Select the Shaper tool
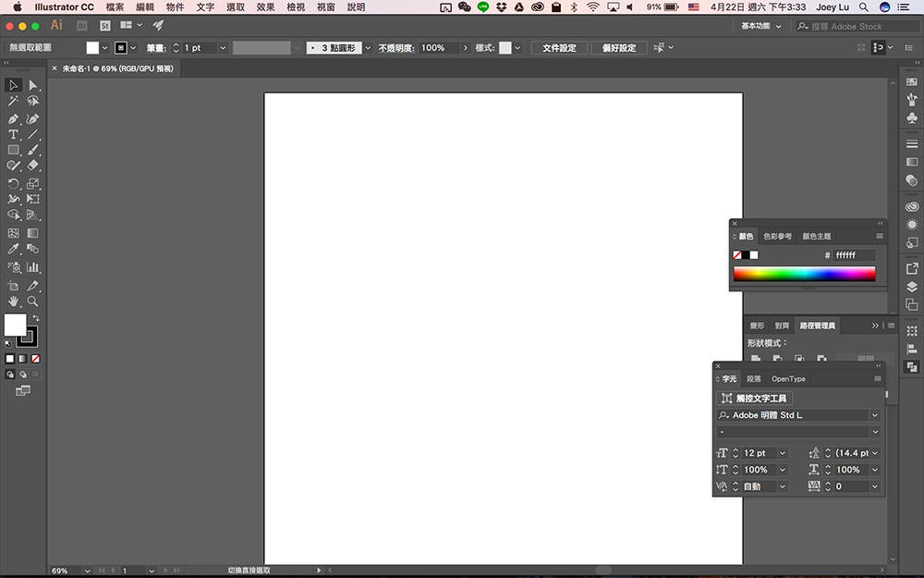Screen dimensions: 924x578 (x=14, y=166)
